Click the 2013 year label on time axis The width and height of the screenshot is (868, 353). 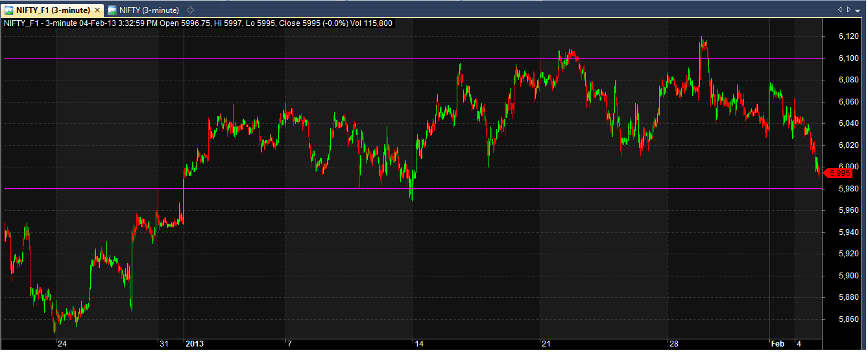pos(195,343)
